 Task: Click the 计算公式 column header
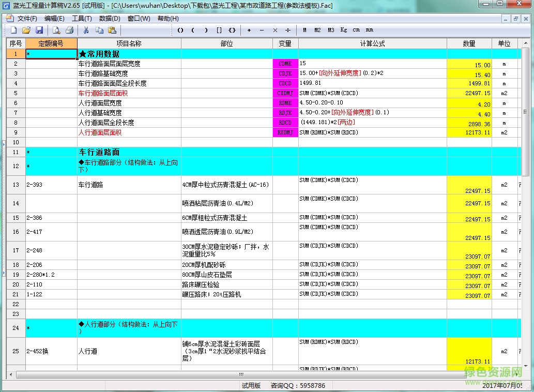point(372,43)
